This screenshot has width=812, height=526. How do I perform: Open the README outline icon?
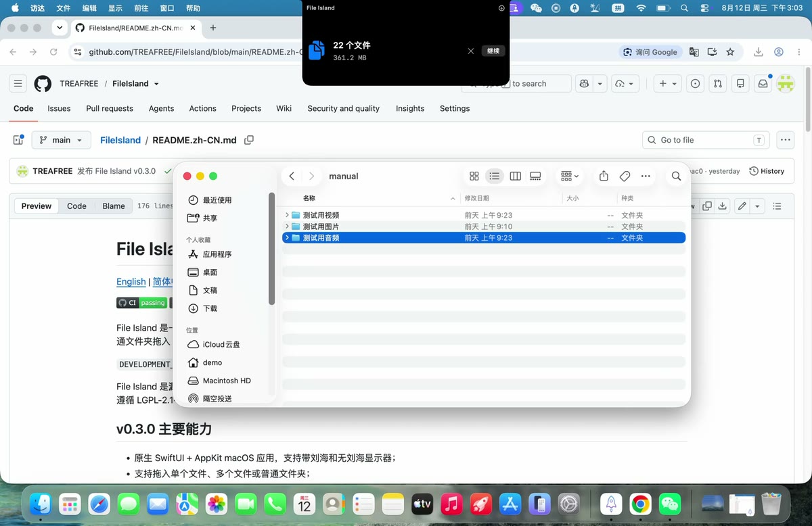[x=777, y=206]
